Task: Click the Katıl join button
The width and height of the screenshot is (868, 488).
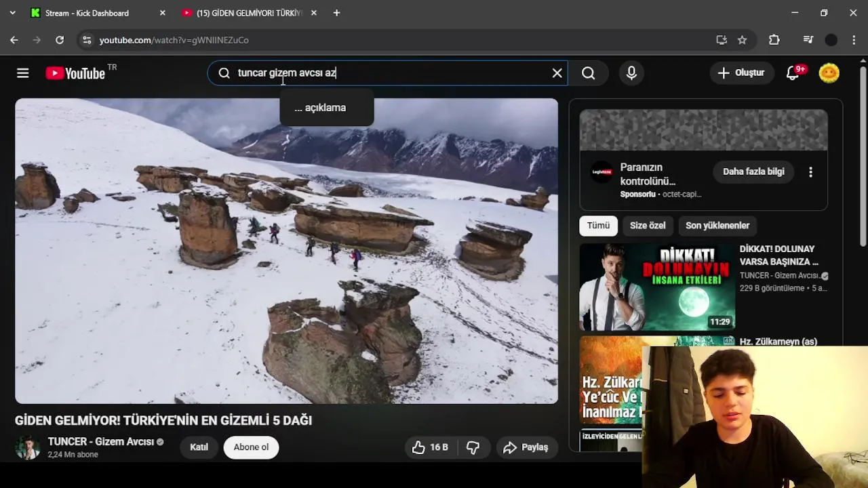Action: (x=199, y=447)
